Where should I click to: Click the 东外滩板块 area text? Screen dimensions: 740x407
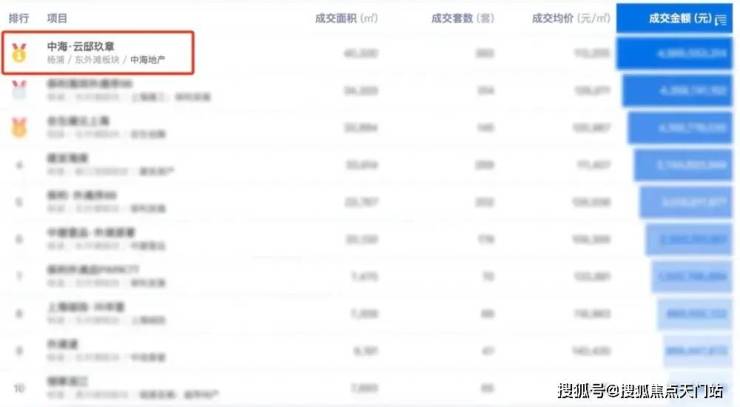tap(97, 60)
